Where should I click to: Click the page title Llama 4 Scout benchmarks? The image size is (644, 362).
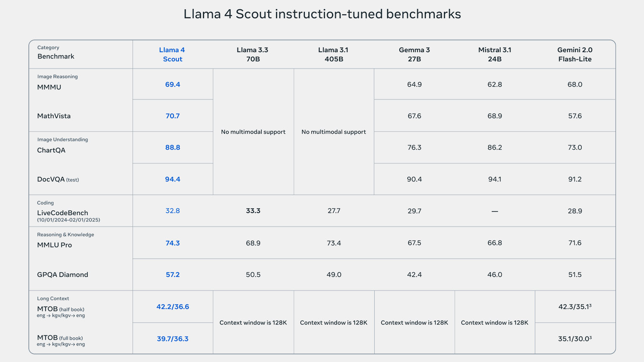tap(322, 14)
